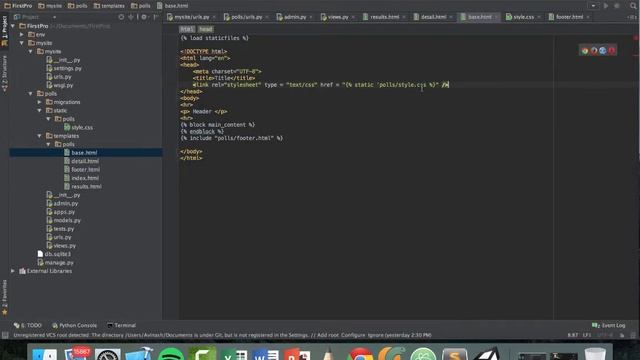The height and width of the screenshot is (360, 640).
Task: Open Microsoft Word from the Dock
Action: point(266,354)
